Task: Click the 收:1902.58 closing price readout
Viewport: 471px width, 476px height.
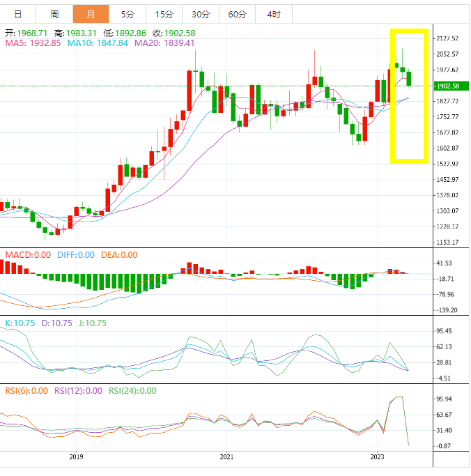Action: pyautogui.click(x=173, y=33)
